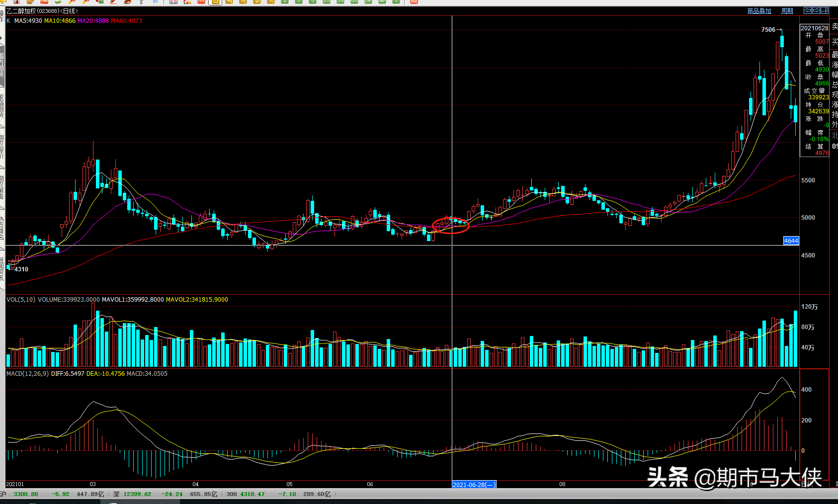Click the 06 month axis label
Screen dimensions: 838x504
370,484
